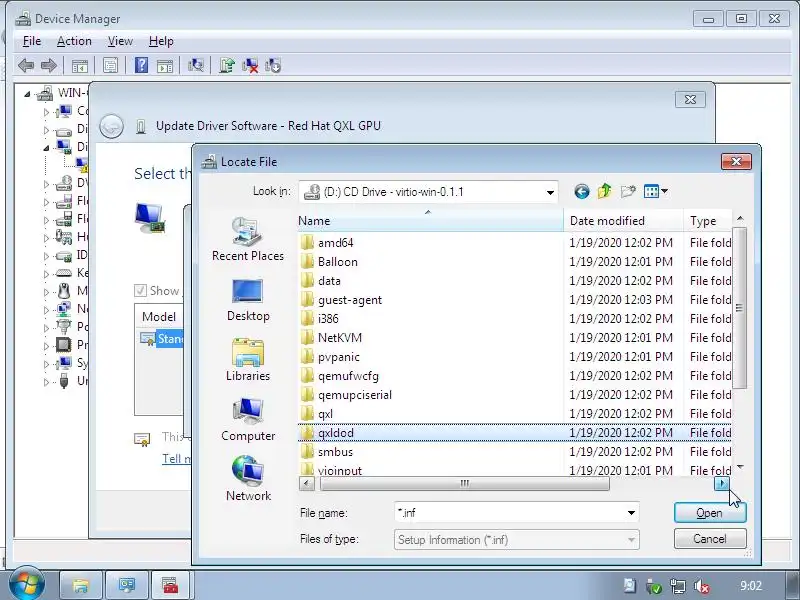
Task: Select Network in the places bar
Action: (248, 479)
